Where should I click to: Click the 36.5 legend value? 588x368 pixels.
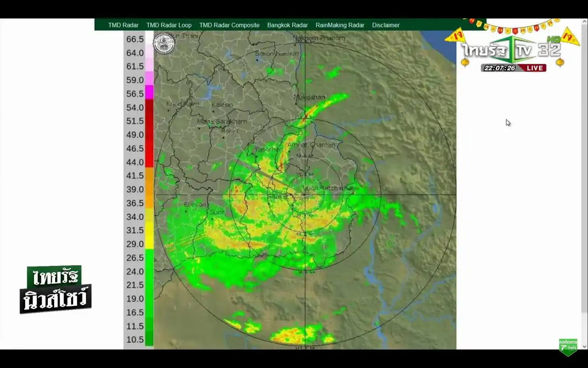tap(135, 203)
